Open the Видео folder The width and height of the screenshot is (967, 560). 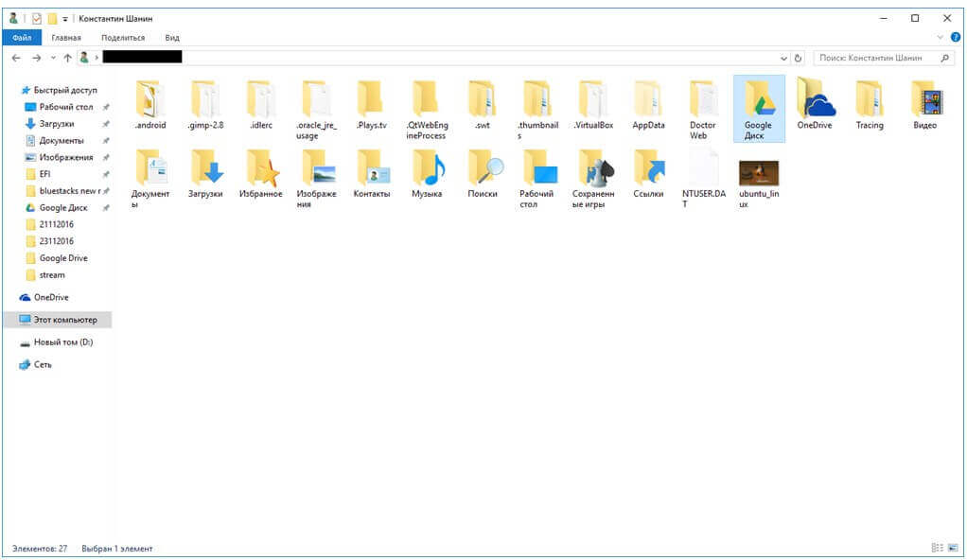click(924, 99)
